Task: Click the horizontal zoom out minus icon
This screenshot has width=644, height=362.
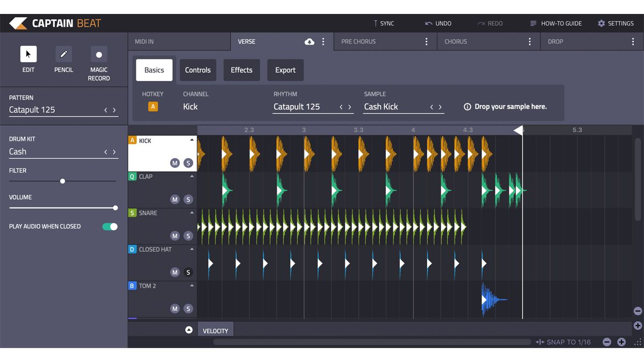Action: pos(607,342)
